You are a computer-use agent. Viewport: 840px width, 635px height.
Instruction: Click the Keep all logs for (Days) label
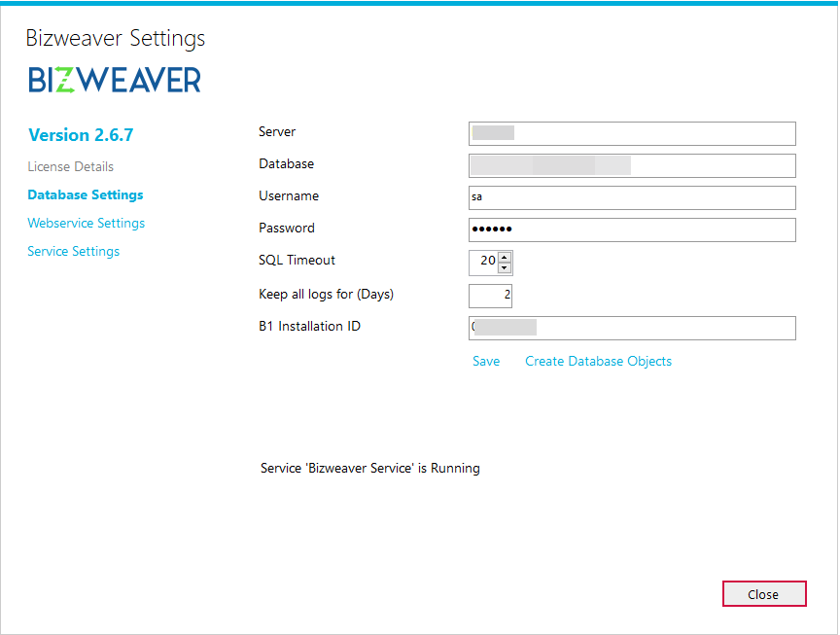point(327,295)
